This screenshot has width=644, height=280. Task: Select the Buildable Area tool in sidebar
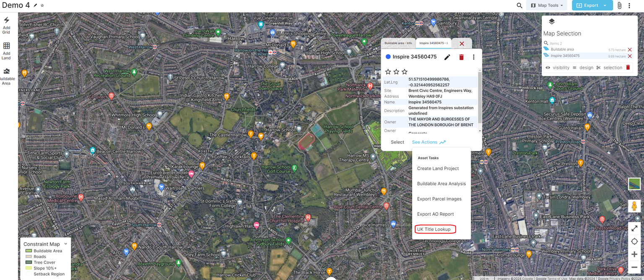click(x=6, y=77)
